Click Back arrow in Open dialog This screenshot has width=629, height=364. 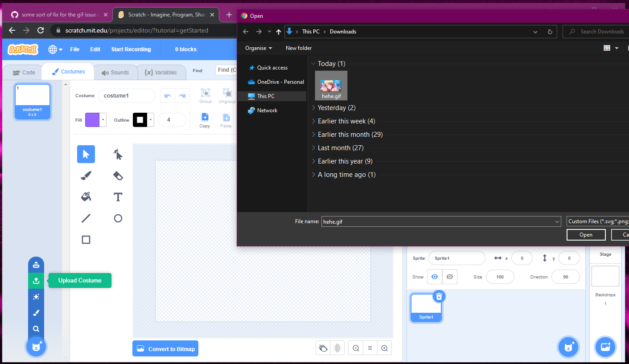pos(246,32)
